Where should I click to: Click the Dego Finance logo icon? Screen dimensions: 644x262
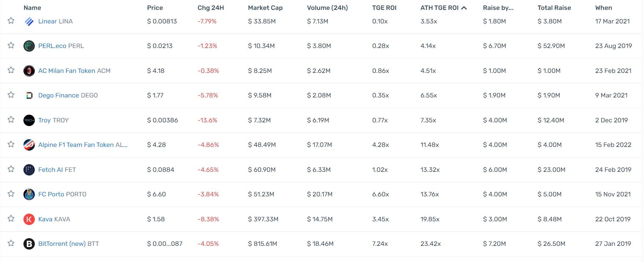pos(29,96)
